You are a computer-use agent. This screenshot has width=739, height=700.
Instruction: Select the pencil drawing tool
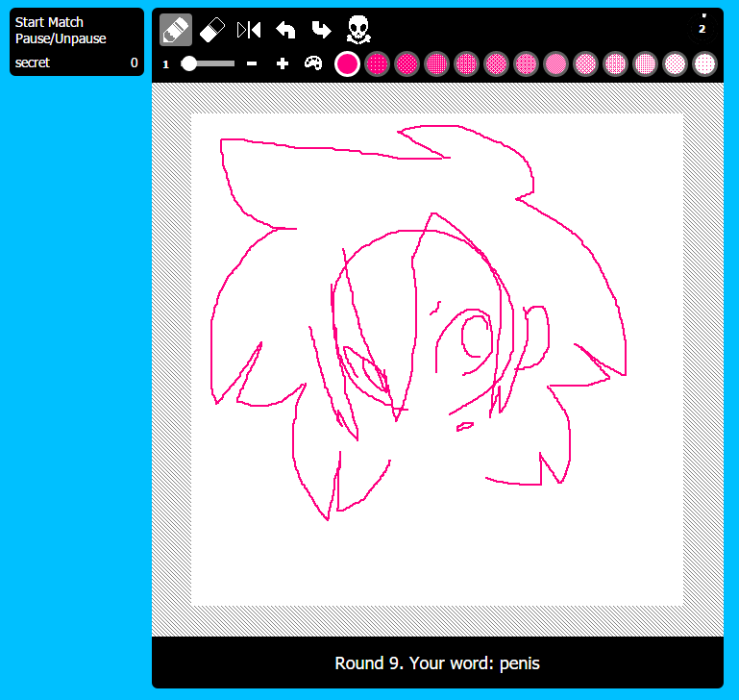(x=175, y=30)
